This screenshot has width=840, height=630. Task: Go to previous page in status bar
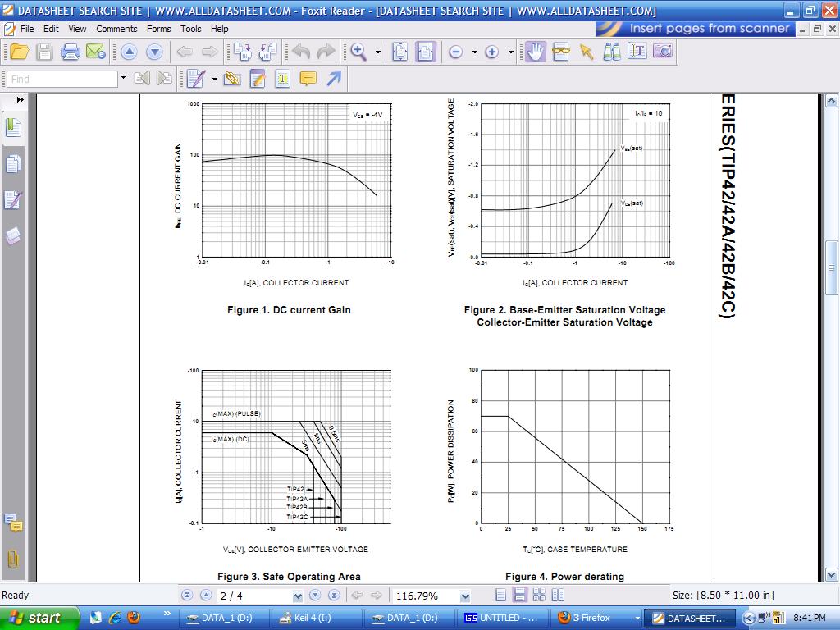coord(206,596)
